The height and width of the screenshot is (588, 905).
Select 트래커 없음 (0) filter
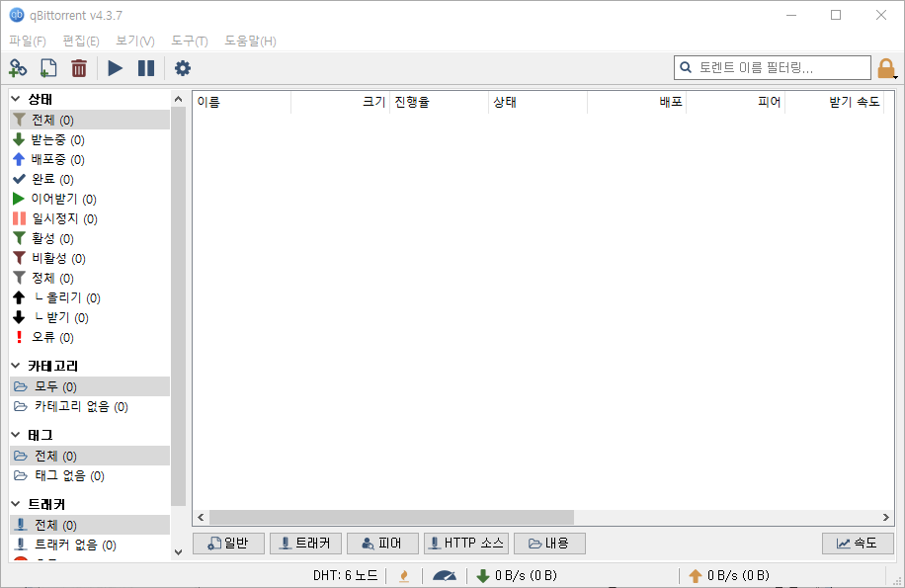tap(90, 545)
